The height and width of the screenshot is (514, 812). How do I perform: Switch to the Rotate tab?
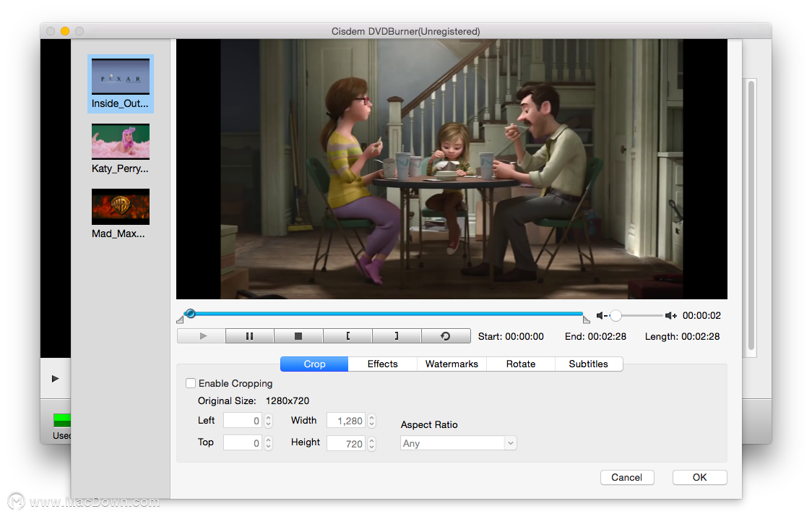pos(521,364)
